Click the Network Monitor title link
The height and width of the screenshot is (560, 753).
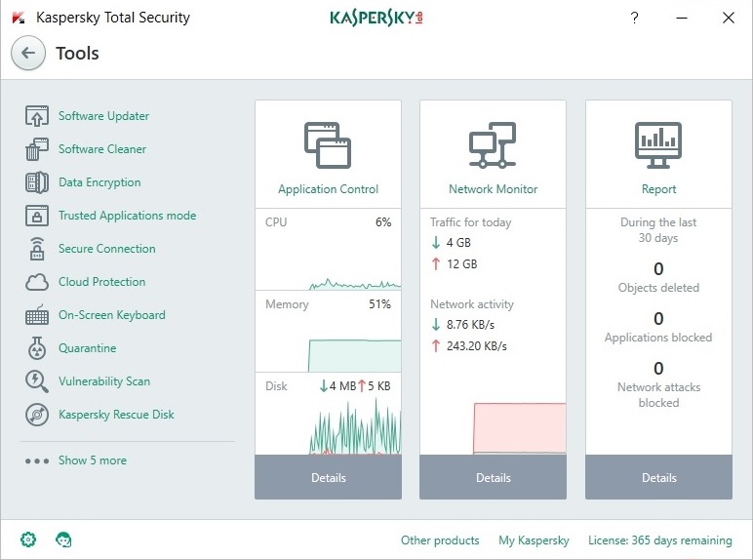(x=493, y=189)
